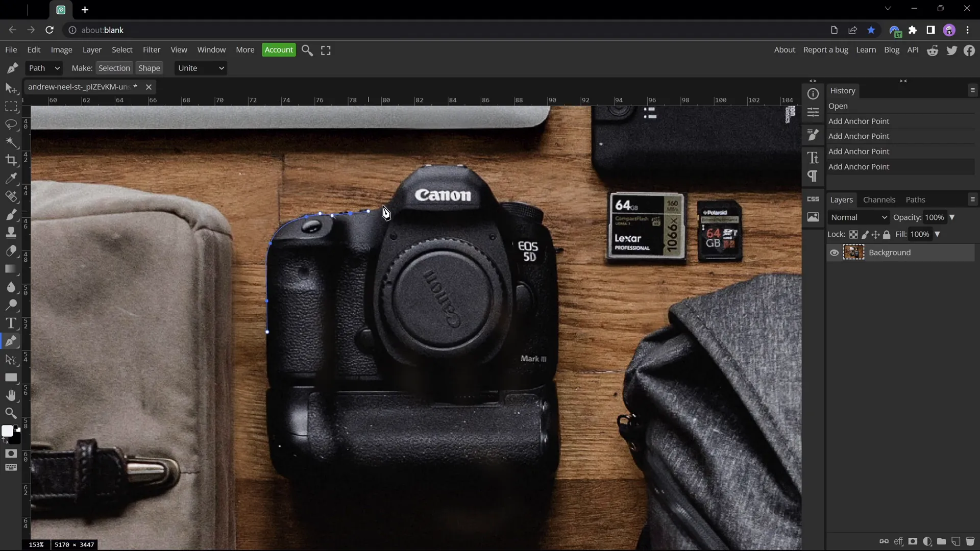This screenshot has height=551, width=980.
Task: Hide the Background layer
Action: point(834,253)
